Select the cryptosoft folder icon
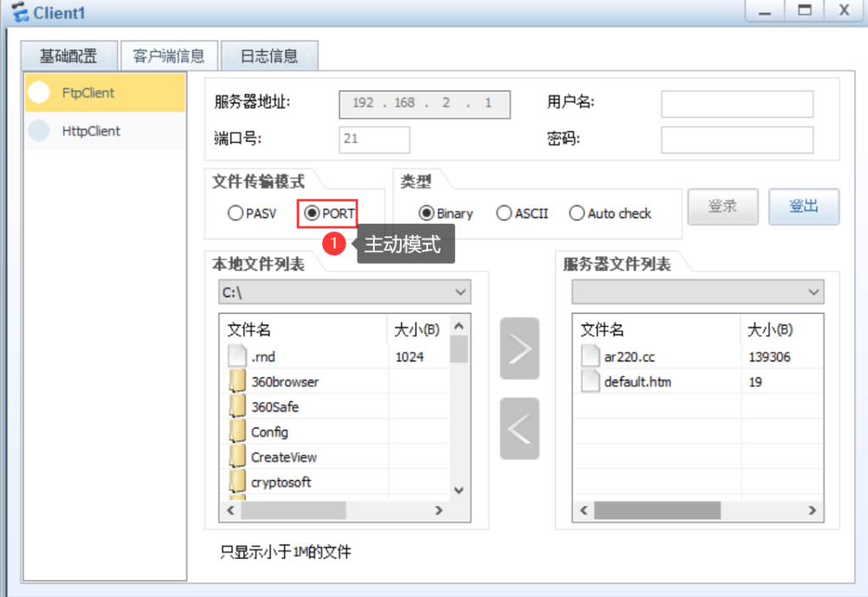This screenshot has height=597, width=868. click(237, 482)
